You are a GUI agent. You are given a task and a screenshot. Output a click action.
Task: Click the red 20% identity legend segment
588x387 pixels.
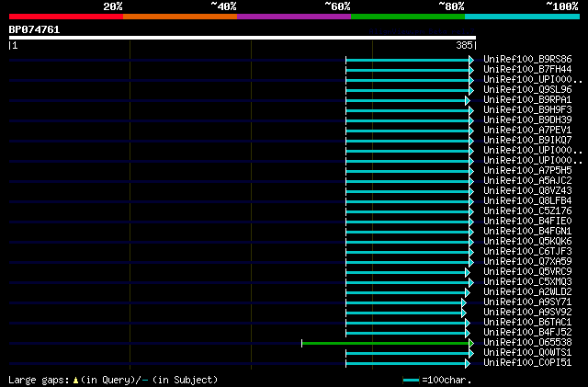point(66,17)
